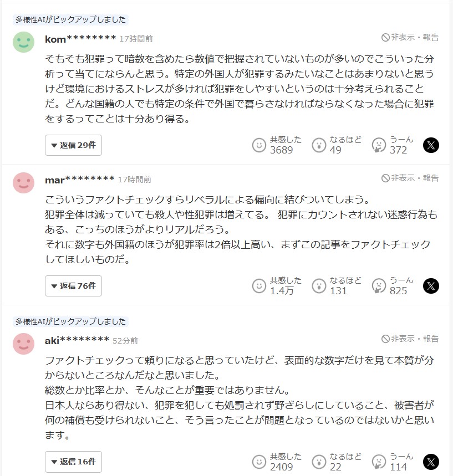Viewport: 453px width, 476px height.
Task: Toggle 共感した reaction on aki's comment
Action: [x=277, y=462]
